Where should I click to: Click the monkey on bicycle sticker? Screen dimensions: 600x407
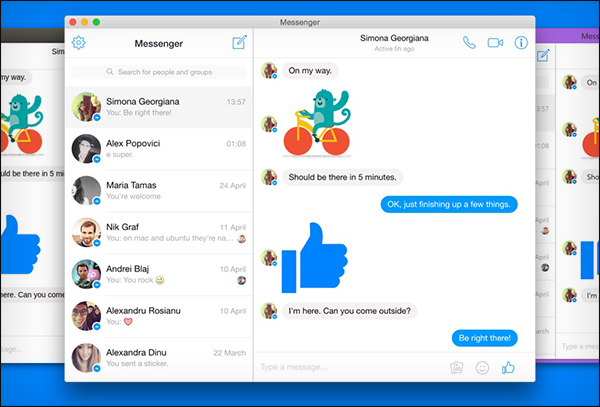pos(317,122)
